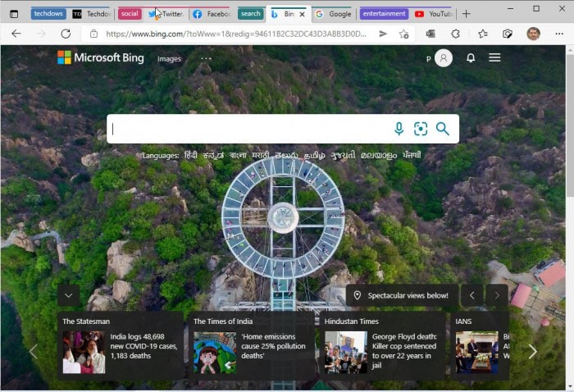
Task: Add this page to favorites
Action: [404, 34]
